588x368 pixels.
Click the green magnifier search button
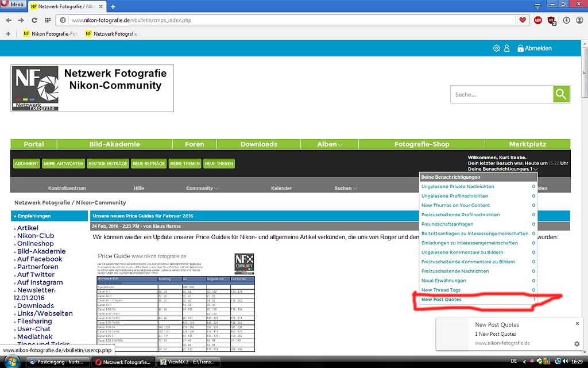[562, 94]
